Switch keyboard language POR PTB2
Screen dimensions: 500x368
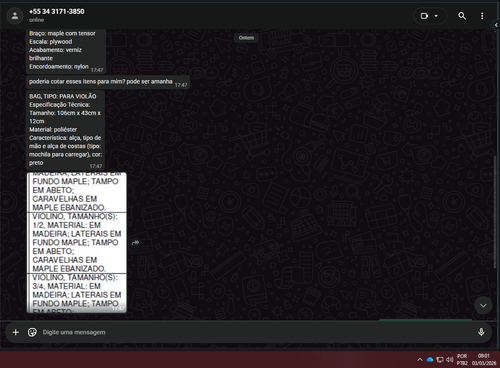[462, 359]
